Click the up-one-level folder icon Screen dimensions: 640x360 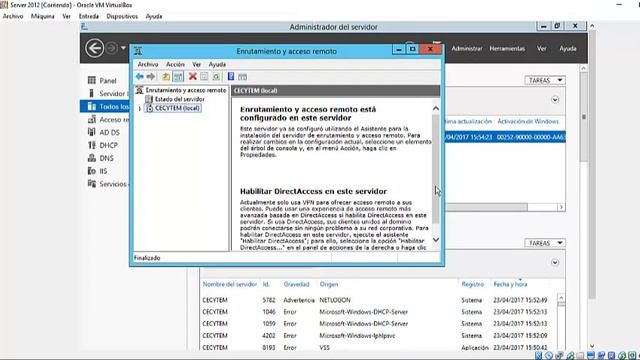click(166, 77)
